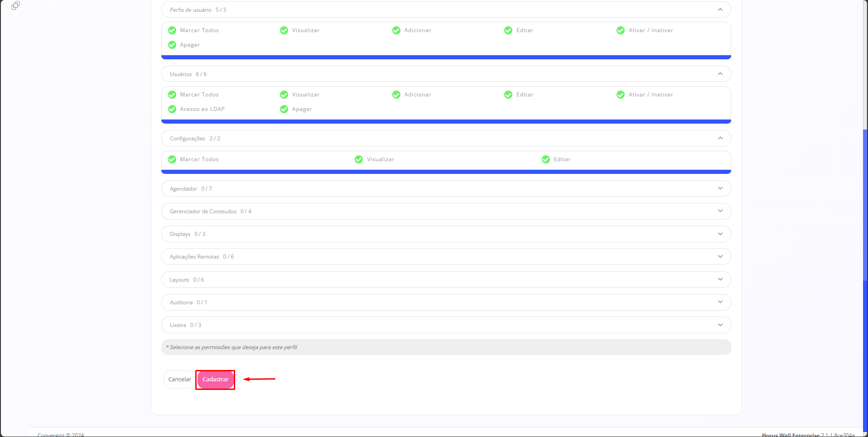This screenshot has height=437, width=868.
Task: Expand the Lixeira permissions section
Action: tap(720, 325)
